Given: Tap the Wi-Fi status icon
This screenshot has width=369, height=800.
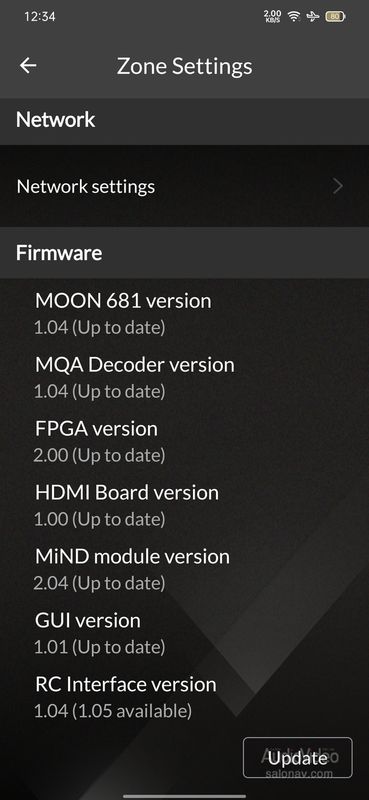Looking at the screenshot, I should click(x=293, y=16).
